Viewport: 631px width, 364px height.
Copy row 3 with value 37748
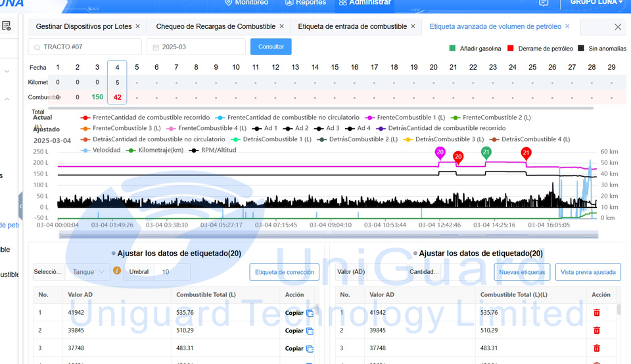[x=299, y=348]
